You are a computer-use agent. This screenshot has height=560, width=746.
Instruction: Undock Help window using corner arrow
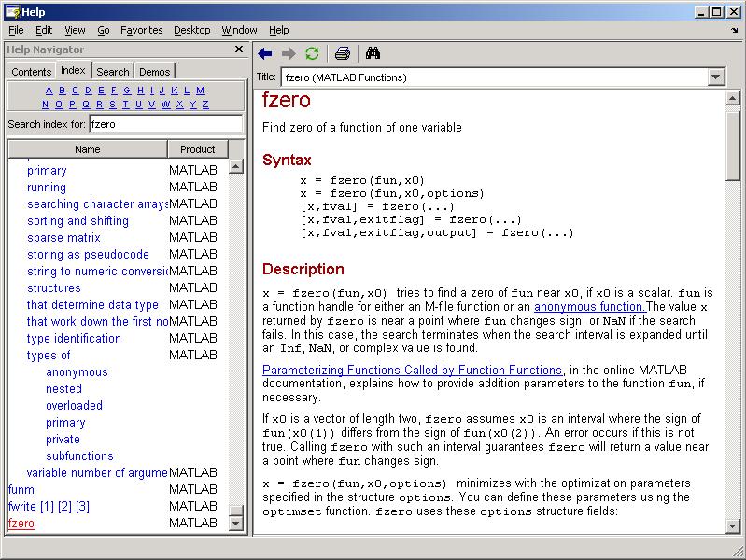735,30
